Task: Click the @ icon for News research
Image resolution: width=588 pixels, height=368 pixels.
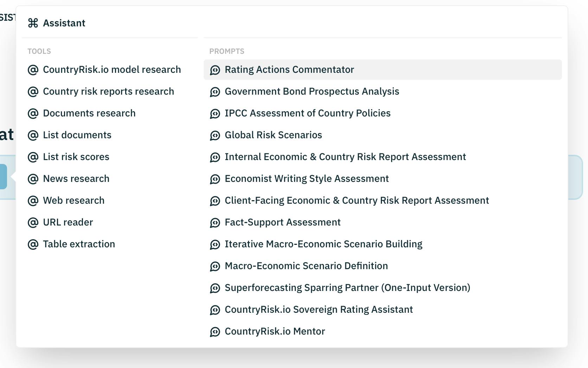Action: (33, 179)
